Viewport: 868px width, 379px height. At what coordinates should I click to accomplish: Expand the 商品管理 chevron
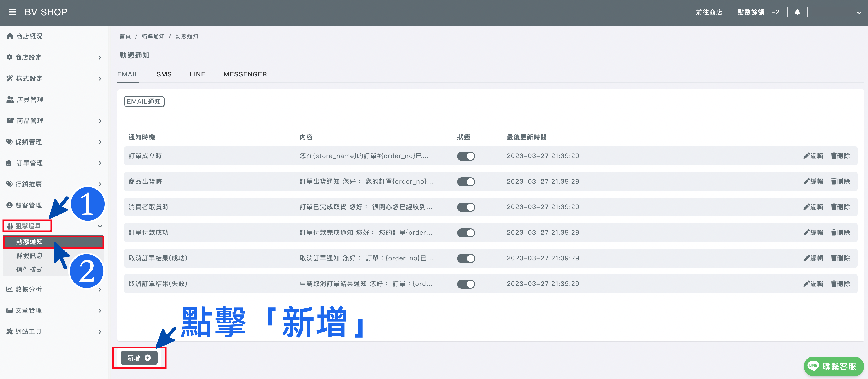pos(100,121)
